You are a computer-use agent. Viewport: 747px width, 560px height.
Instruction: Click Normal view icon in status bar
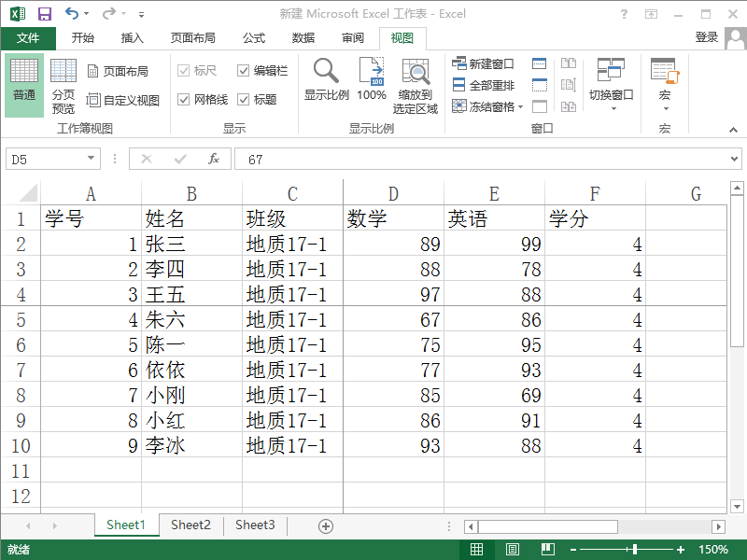(x=476, y=550)
